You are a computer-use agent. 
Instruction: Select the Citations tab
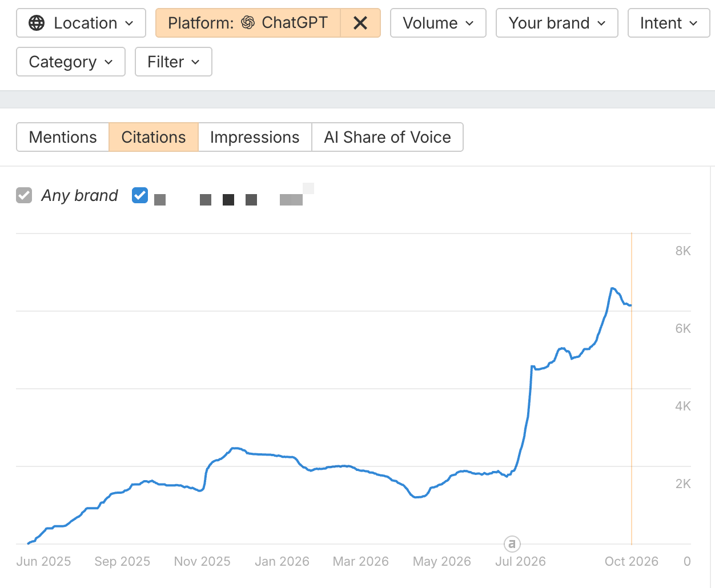click(x=154, y=137)
